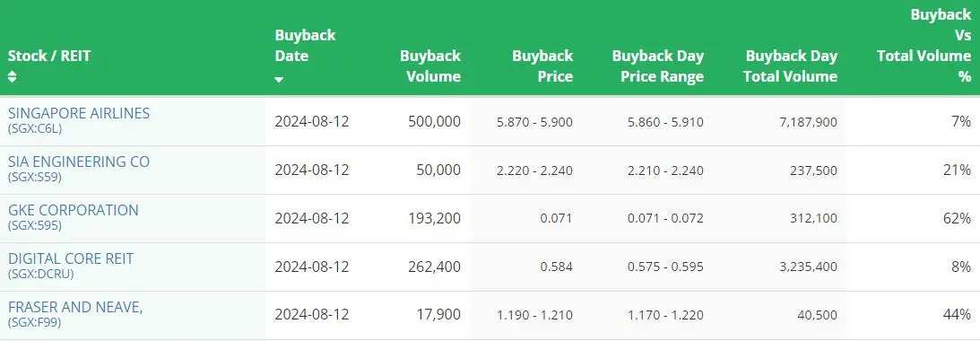The image size is (980, 341).
Task: Click the Stock / REIT column header
Action: pos(49,56)
